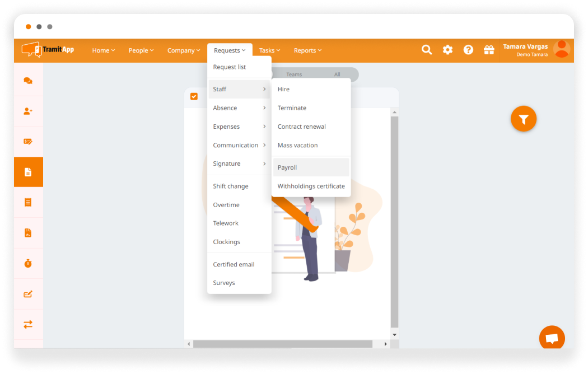The image size is (588, 374).
Task: Click the swap arrows sidebar icon
Action: [x=28, y=324]
